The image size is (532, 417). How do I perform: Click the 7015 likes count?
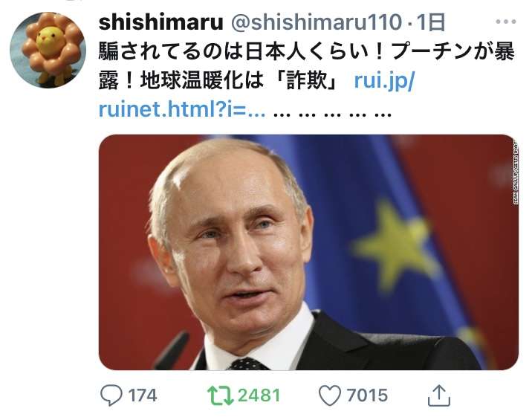tap(367, 395)
